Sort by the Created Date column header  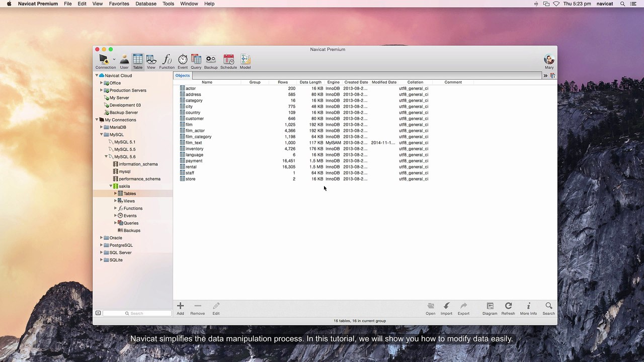tap(356, 82)
